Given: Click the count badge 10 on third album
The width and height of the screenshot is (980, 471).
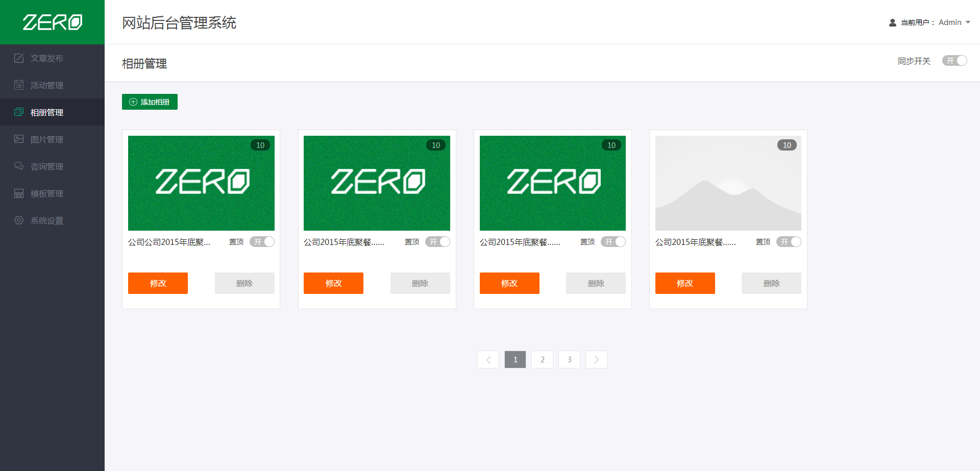Looking at the screenshot, I should 611,145.
